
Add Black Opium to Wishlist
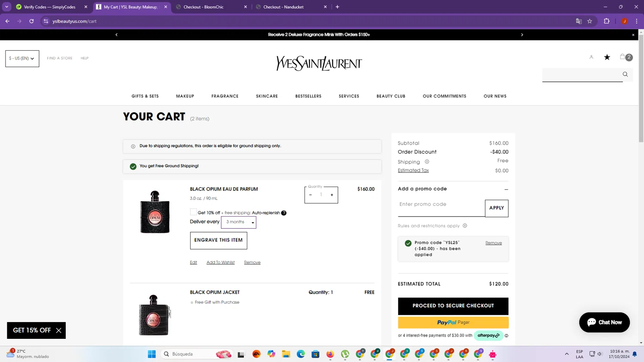[x=221, y=262]
